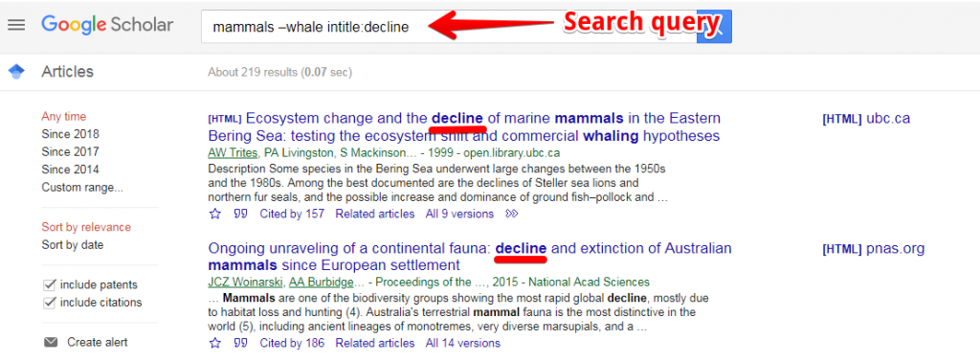The height and width of the screenshot is (363, 980).
Task: Open Custom range date filter
Action: (82, 187)
